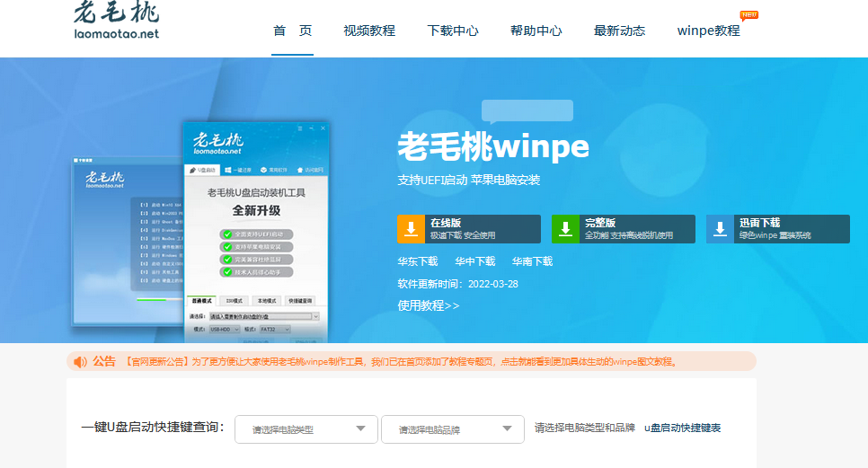Open the u盘启动快捷键表 link
Screen dimensions: 868x468
[x=683, y=428]
